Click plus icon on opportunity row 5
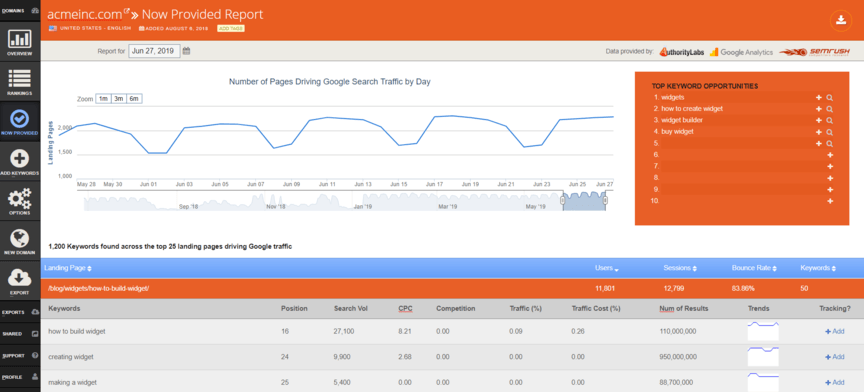The height and width of the screenshot is (392, 864). tap(819, 143)
